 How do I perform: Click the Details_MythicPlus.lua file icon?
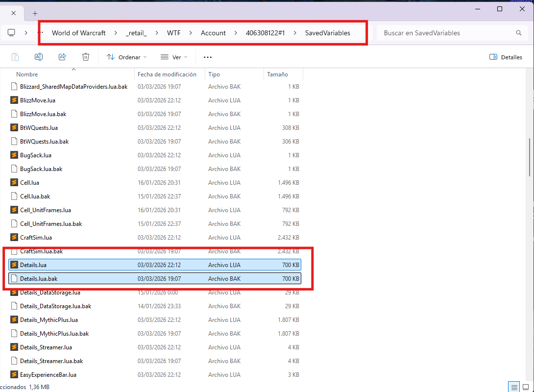tap(14, 320)
